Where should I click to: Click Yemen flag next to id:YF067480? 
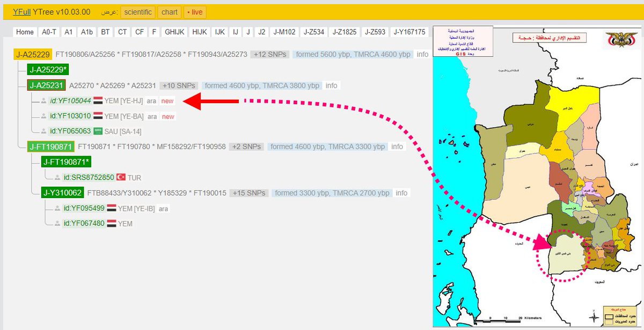click(112, 223)
